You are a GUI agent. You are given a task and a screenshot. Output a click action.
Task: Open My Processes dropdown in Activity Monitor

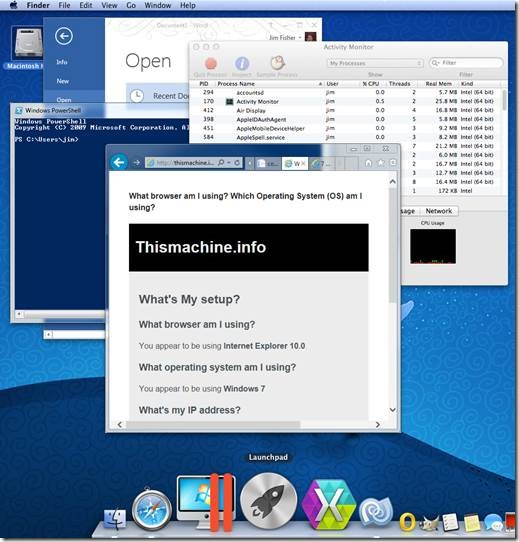click(x=375, y=63)
